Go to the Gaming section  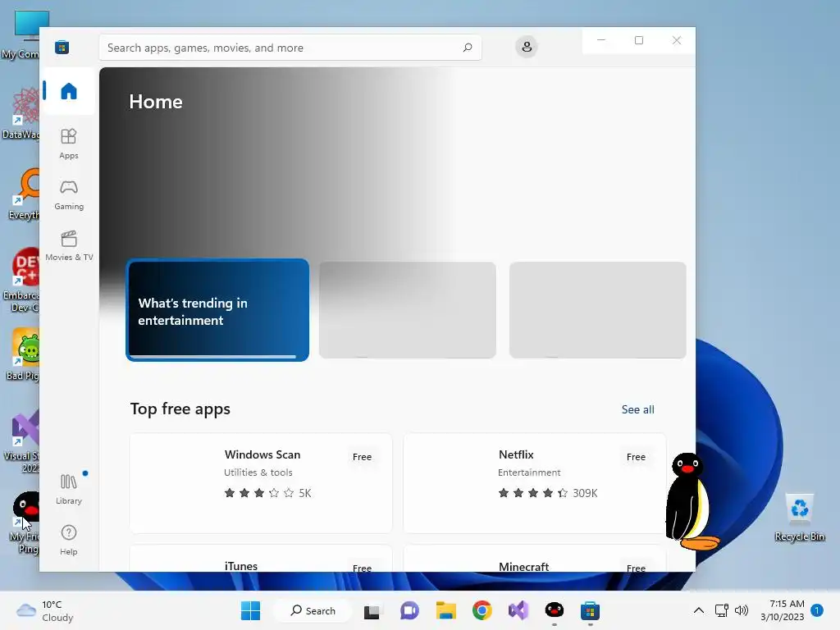[69, 195]
